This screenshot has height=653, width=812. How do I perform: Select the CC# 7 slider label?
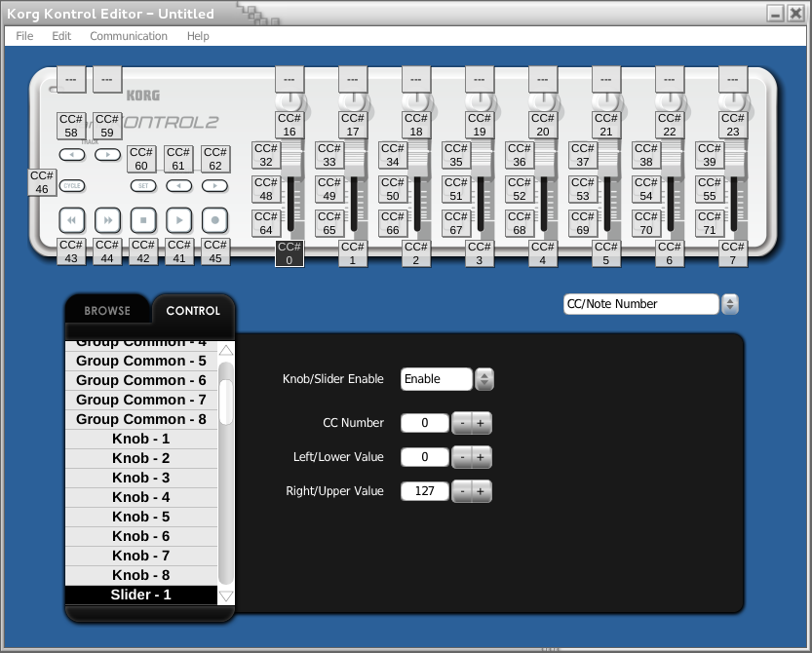coord(733,253)
